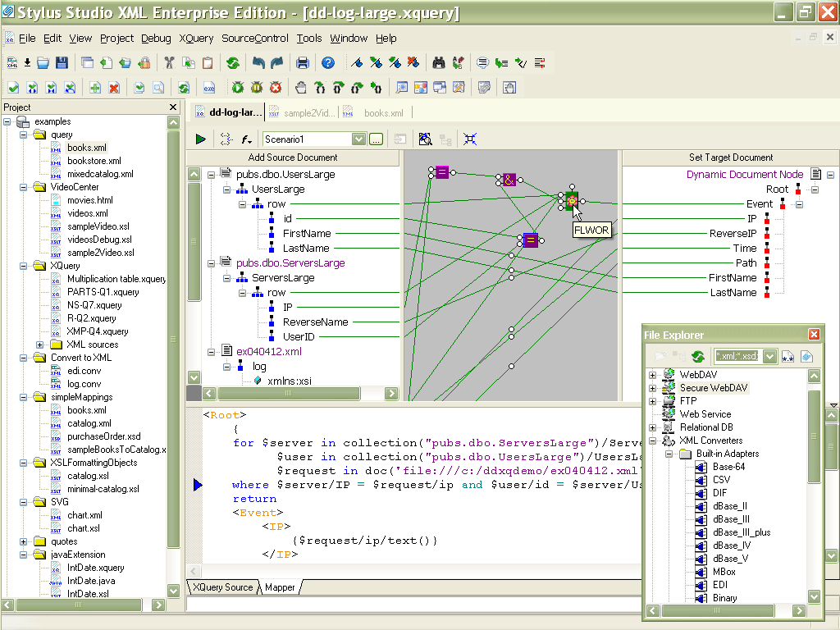Open the file filter dropdown in File Explorer
Viewport: 840px width, 630px height.
[x=769, y=356]
